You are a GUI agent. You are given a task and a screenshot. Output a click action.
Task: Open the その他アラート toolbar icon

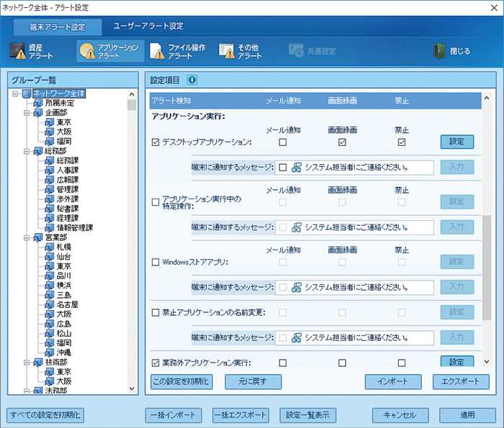[227, 51]
